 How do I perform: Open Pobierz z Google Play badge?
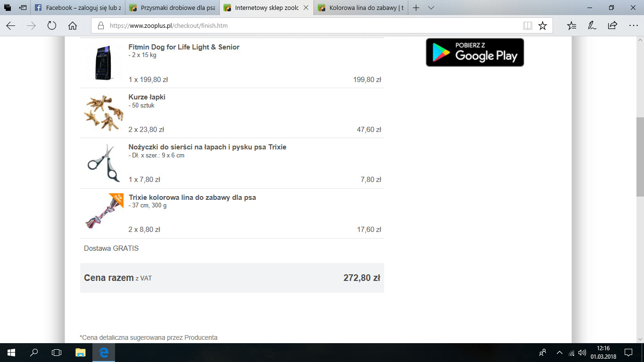point(475,52)
